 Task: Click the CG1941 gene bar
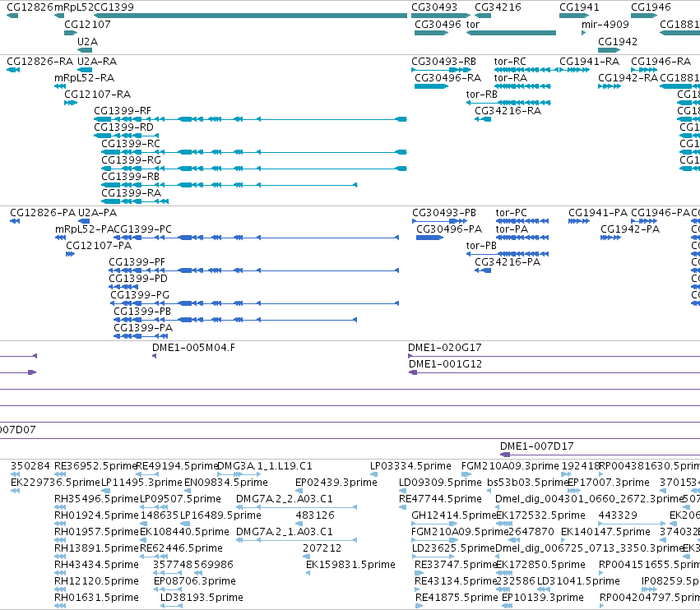pos(574,16)
